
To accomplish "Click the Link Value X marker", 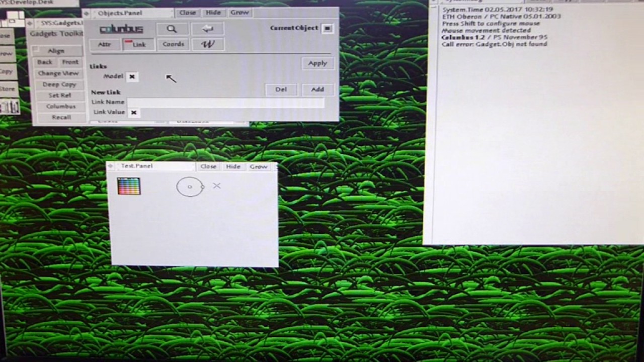I will click(133, 113).
